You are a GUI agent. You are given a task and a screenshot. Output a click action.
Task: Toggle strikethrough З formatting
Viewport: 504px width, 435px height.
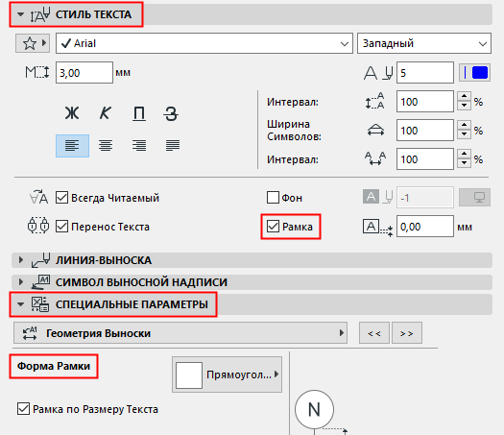tap(171, 113)
